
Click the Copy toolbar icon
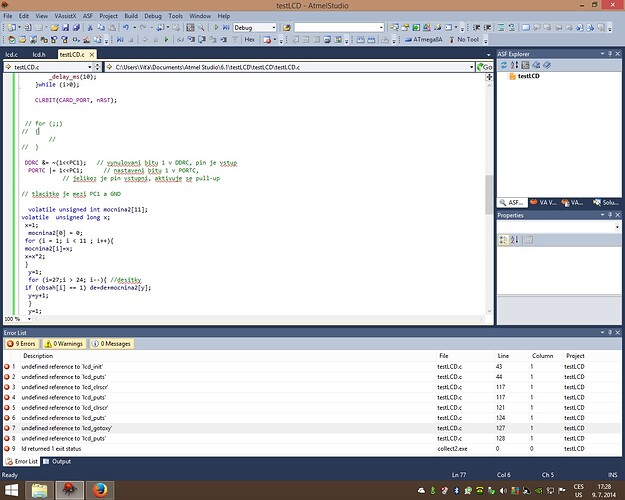coord(101,28)
